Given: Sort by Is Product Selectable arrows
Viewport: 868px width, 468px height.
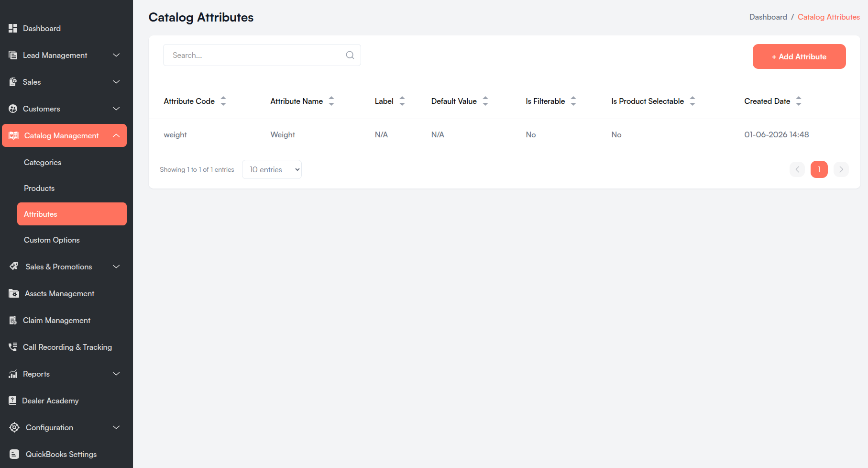Looking at the screenshot, I should click(692, 101).
